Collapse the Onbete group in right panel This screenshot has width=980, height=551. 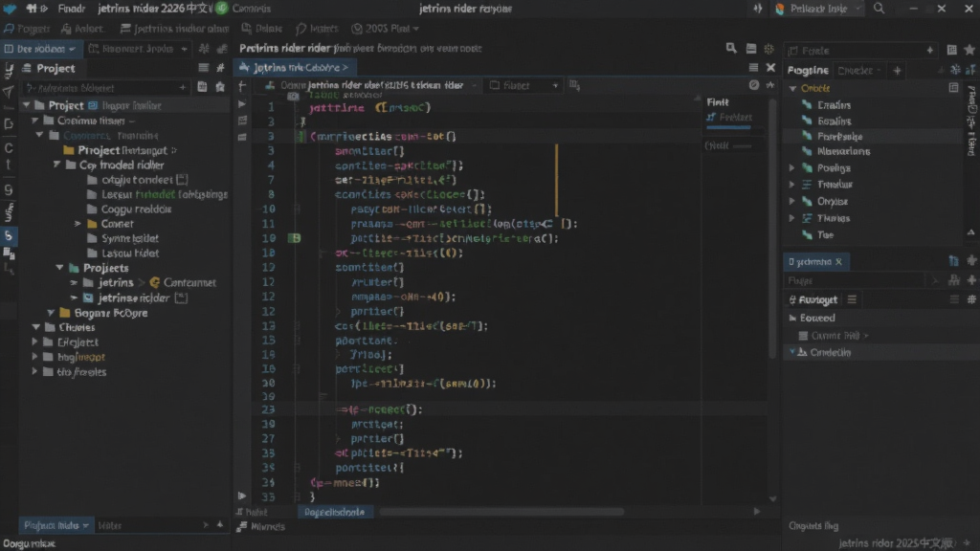[792, 89]
